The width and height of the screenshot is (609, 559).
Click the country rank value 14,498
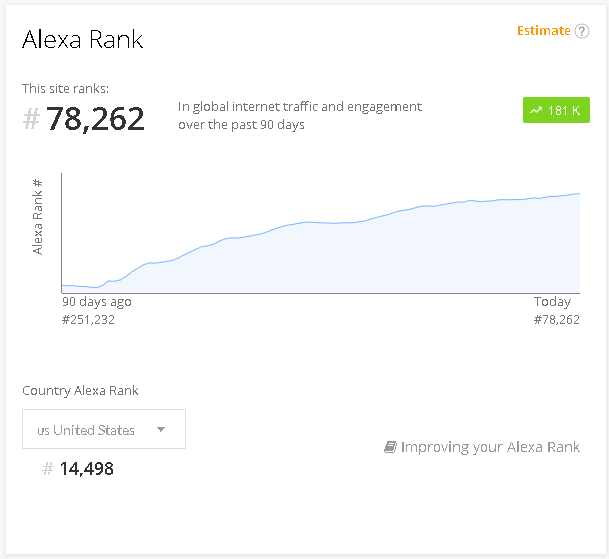pos(86,469)
